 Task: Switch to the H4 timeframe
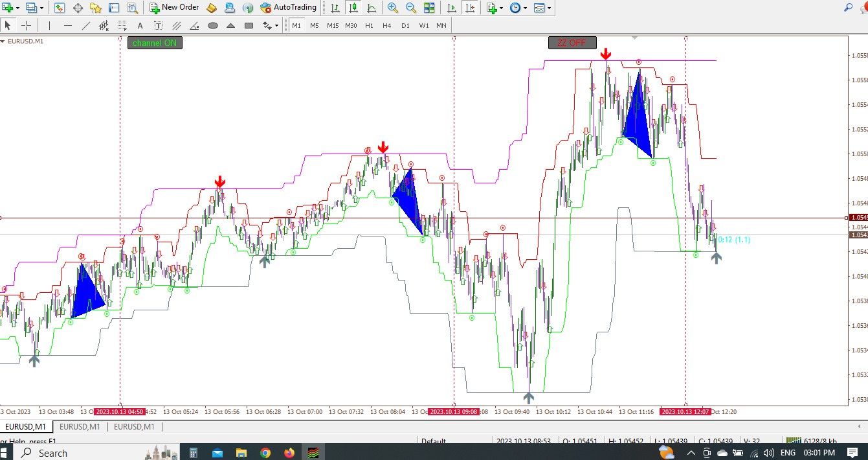(x=387, y=25)
